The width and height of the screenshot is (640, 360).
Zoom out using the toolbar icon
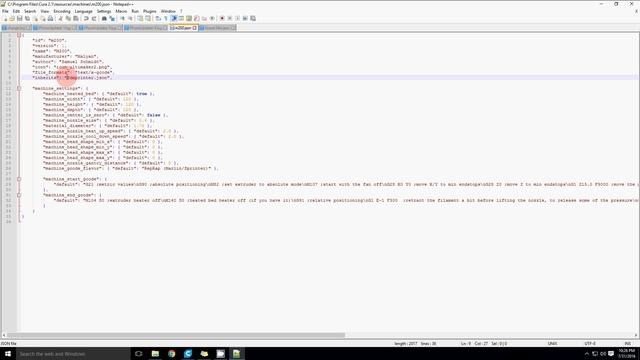coord(131,18)
